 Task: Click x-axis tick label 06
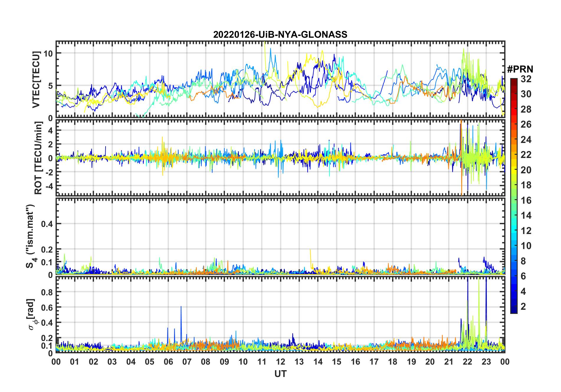point(168,362)
